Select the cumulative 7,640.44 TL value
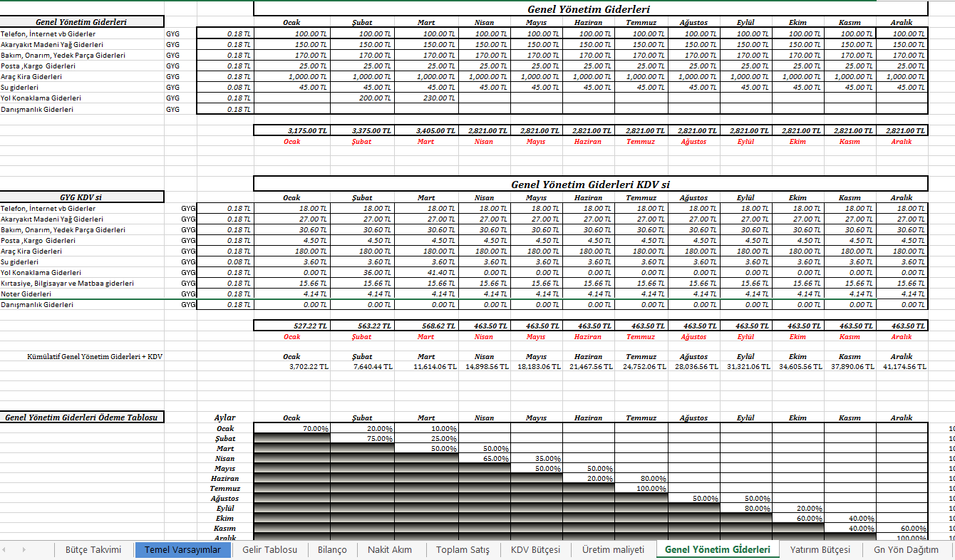The height and width of the screenshot is (560, 955). pos(362,366)
